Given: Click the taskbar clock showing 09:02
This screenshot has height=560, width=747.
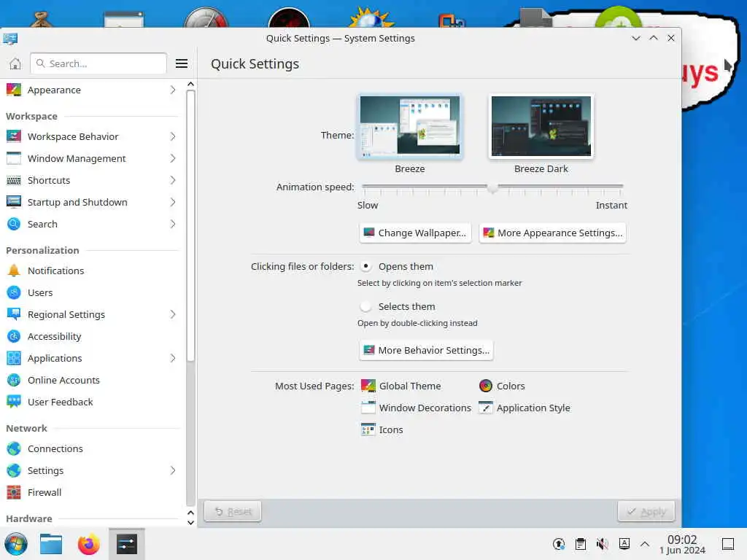Looking at the screenshot, I should click(682, 544).
